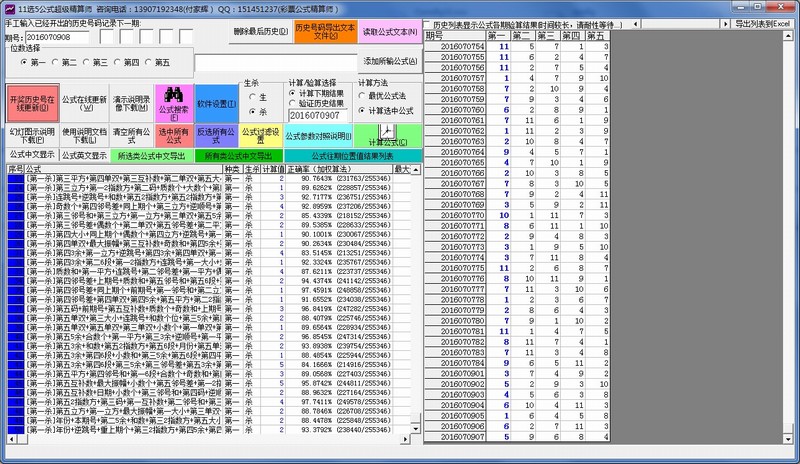This screenshot has height=464, width=800.
Task: Open software settings (软件设置)
Action: (x=215, y=101)
